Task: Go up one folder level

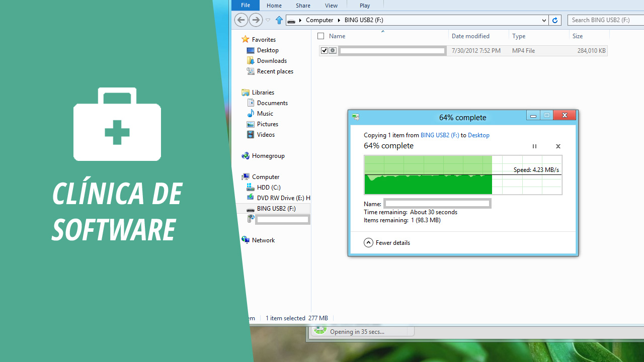Action: point(279,20)
